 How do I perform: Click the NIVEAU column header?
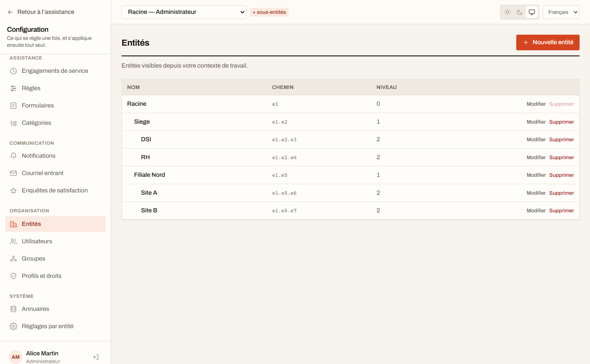coord(386,87)
